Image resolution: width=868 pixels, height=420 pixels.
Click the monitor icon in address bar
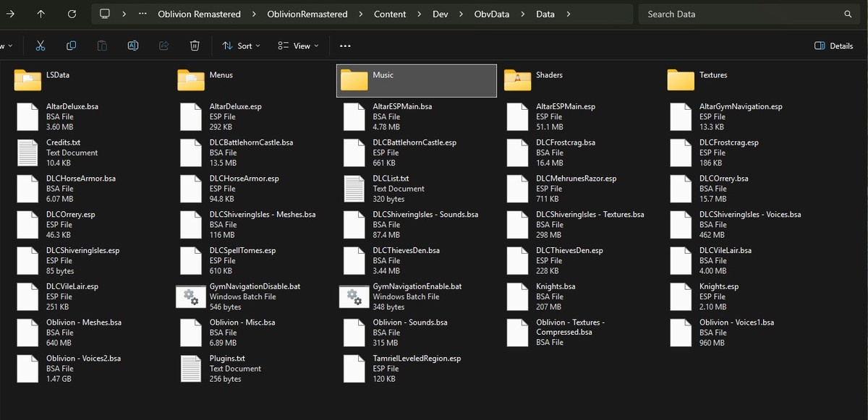coord(105,14)
